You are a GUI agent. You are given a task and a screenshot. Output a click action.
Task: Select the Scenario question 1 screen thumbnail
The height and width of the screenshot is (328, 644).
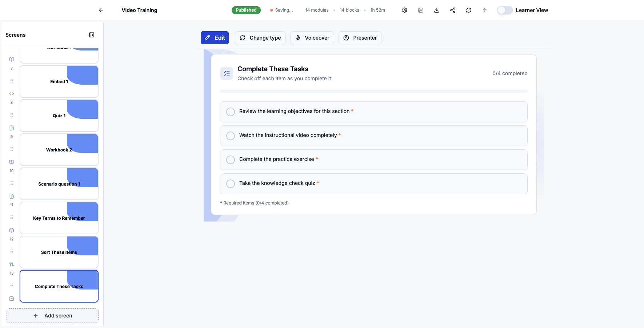(x=59, y=184)
